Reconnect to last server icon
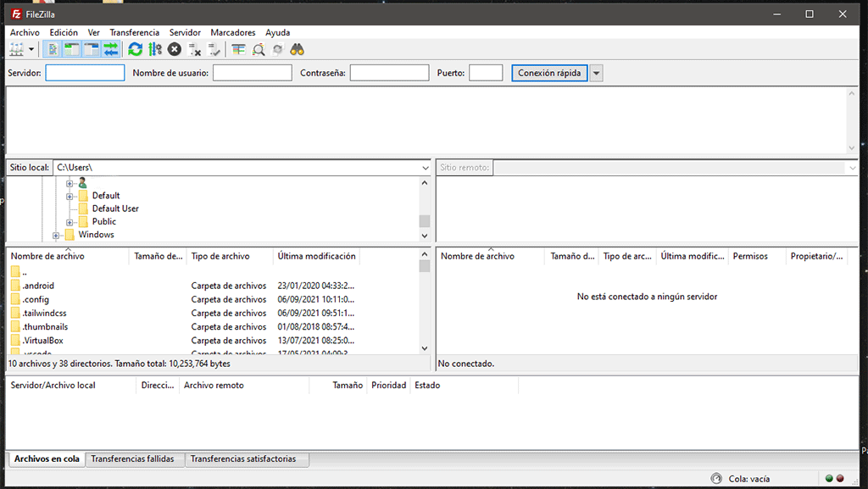The image size is (868, 489). [x=214, y=50]
